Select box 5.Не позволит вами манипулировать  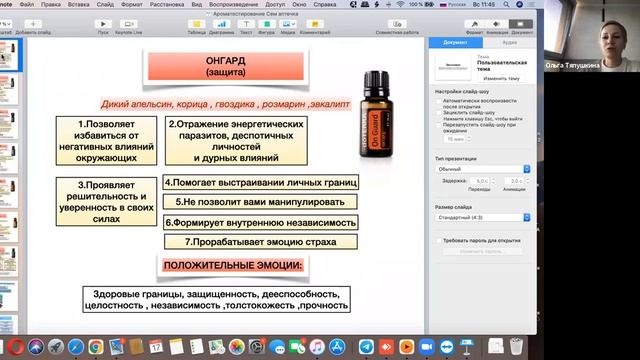point(260,202)
